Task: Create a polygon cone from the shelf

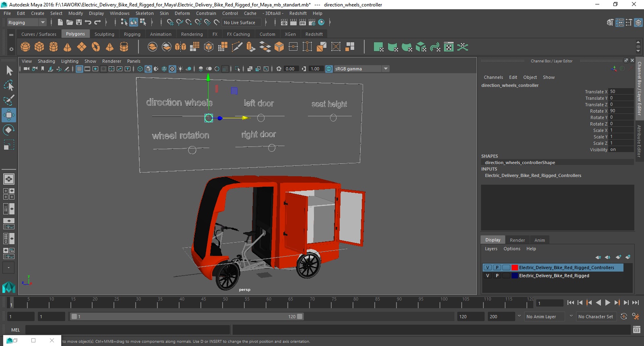Action: [x=68, y=47]
